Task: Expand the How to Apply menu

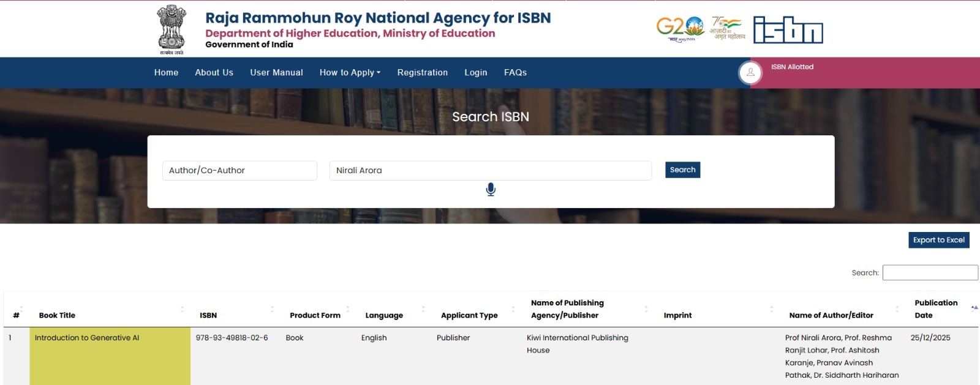Action: pyautogui.click(x=350, y=73)
